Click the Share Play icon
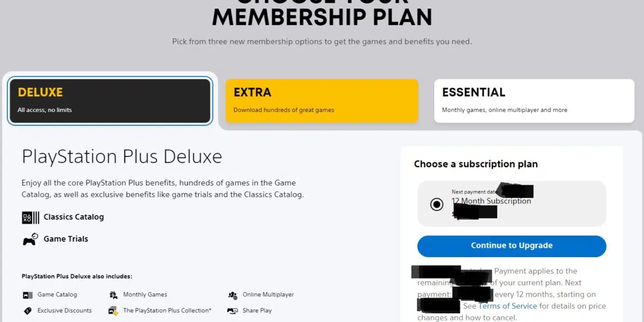The image size is (644, 322). click(x=233, y=311)
